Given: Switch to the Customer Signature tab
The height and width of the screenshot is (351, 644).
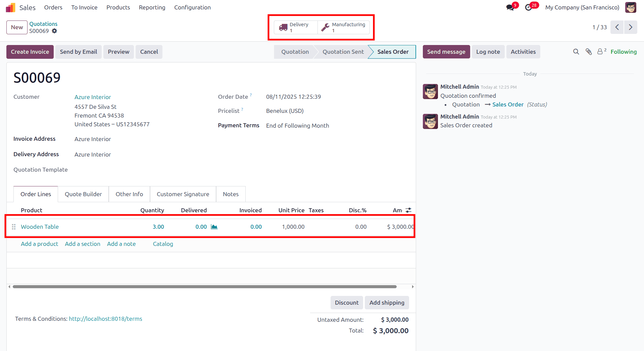Looking at the screenshot, I should click(x=183, y=194).
